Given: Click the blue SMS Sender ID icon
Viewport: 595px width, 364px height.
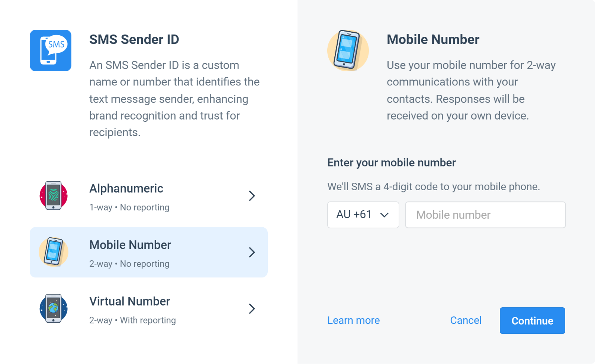Looking at the screenshot, I should [51, 51].
